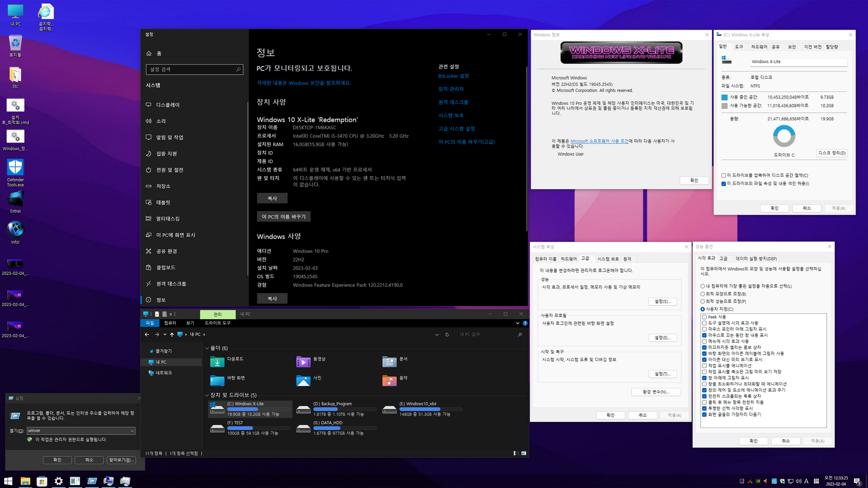Open File Explorer from the taskbar

(x=25, y=481)
